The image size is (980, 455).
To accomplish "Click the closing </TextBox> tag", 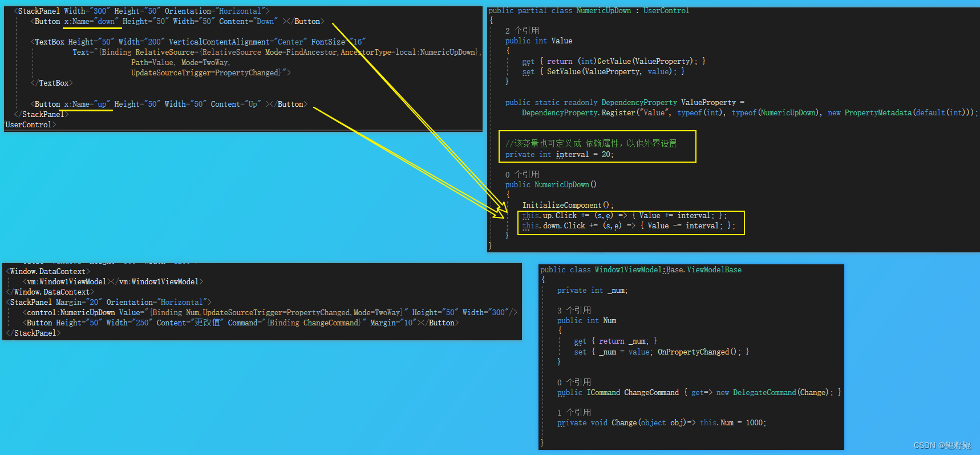I will 52,83.
